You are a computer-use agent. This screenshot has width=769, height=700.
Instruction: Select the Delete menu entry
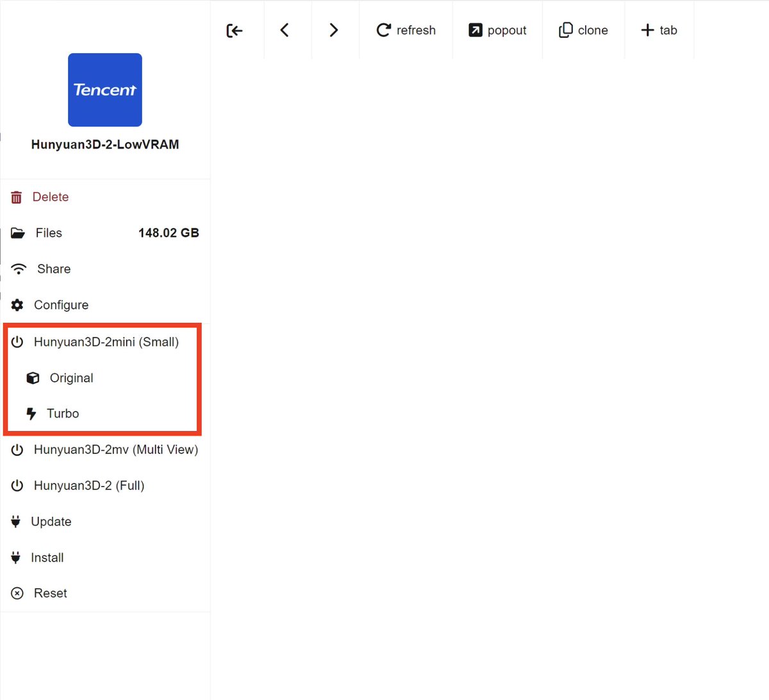(105, 197)
